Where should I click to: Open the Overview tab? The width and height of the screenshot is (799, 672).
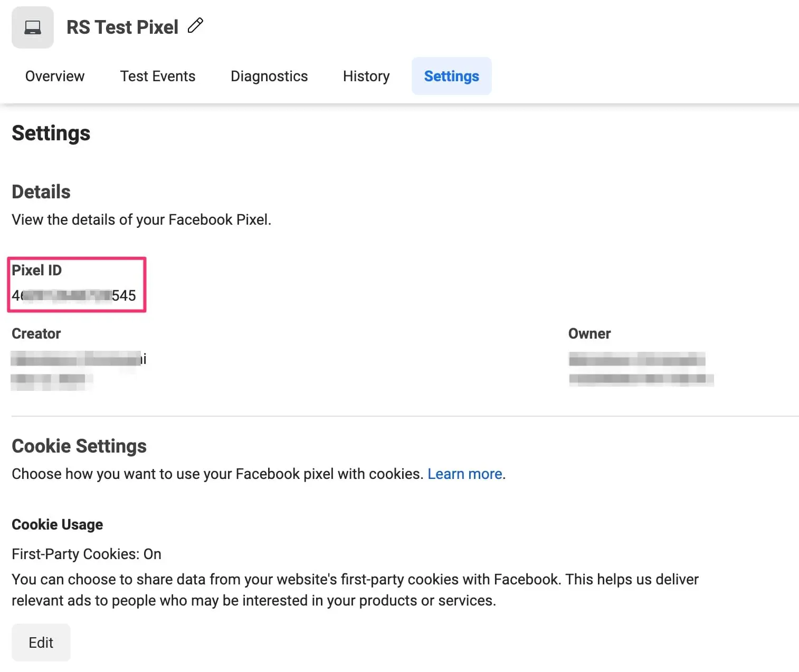pyautogui.click(x=55, y=76)
